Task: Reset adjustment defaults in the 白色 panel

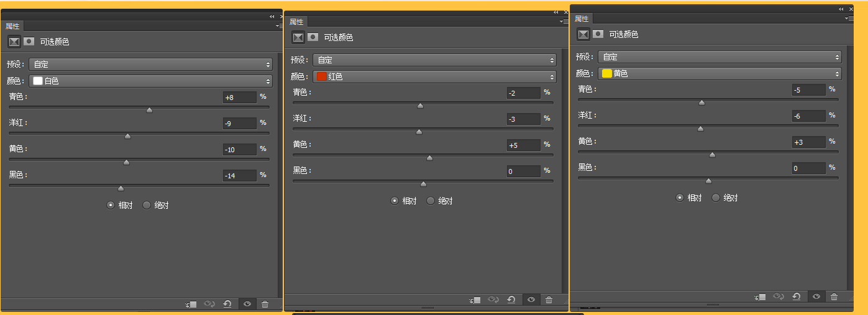Action: coord(227,304)
